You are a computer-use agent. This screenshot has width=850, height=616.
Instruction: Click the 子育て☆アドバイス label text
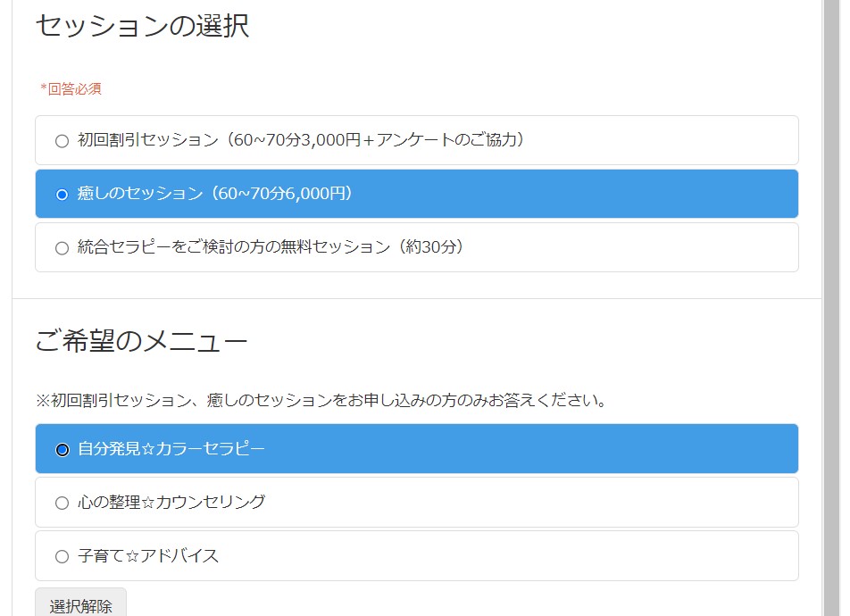(x=147, y=556)
